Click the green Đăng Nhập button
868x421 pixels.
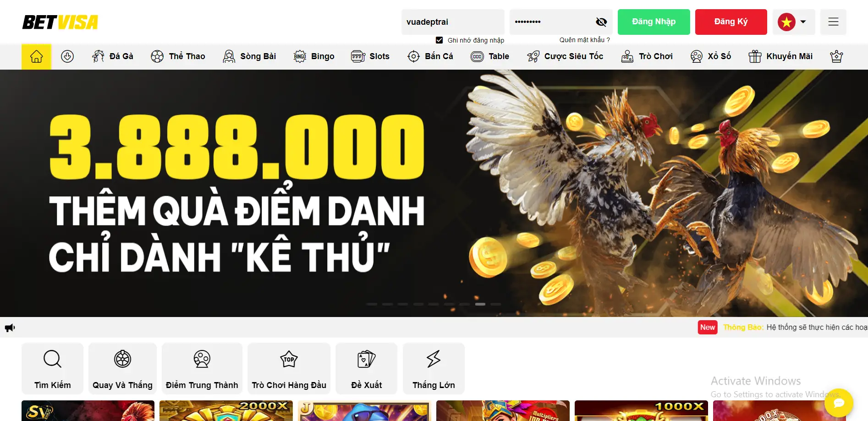(654, 22)
